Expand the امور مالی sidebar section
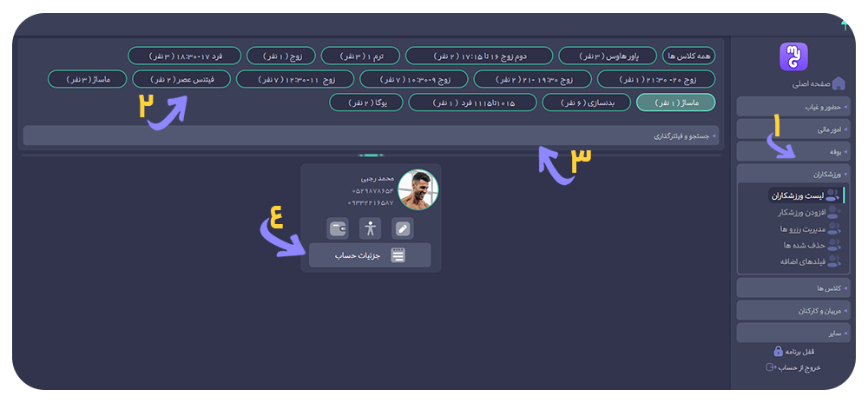This screenshot has height=403, width=868. coord(792,129)
